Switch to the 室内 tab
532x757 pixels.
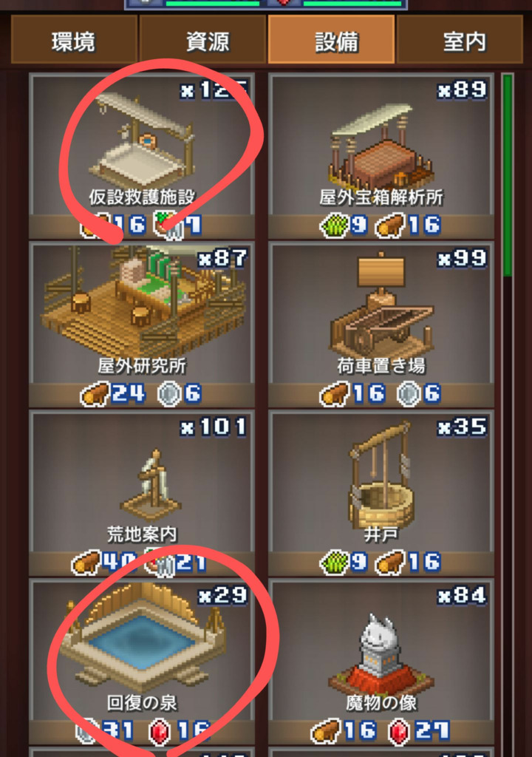click(x=460, y=40)
